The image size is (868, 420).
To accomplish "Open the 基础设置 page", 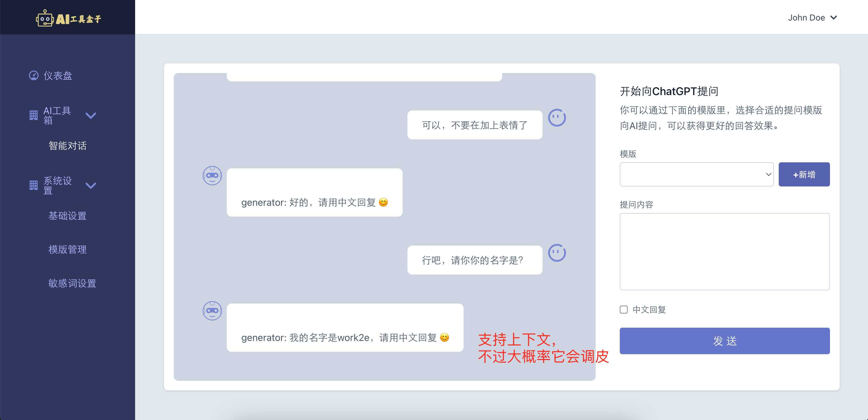I will pyautogui.click(x=67, y=216).
